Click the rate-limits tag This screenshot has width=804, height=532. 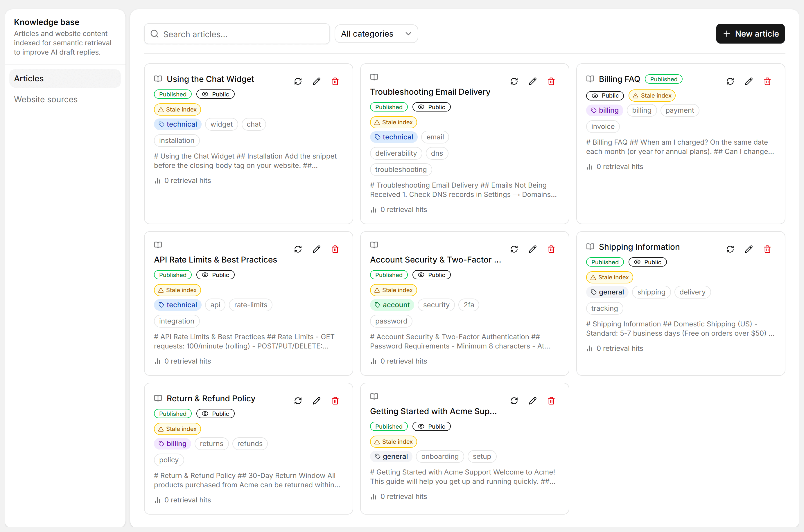tap(251, 305)
